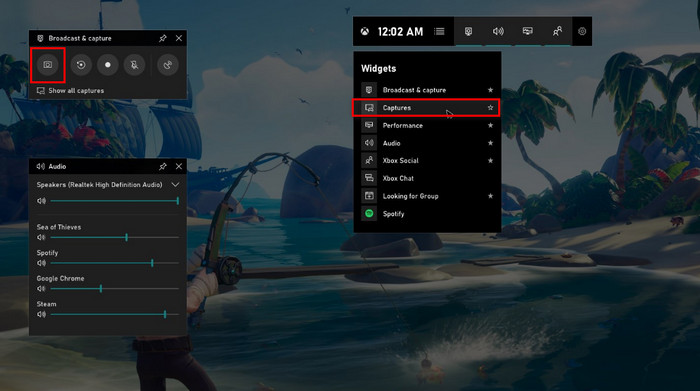Click the Xbox Chat icon

(369, 178)
